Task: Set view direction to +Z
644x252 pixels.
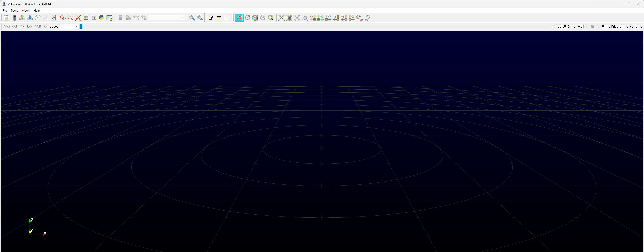Action: click(344, 18)
